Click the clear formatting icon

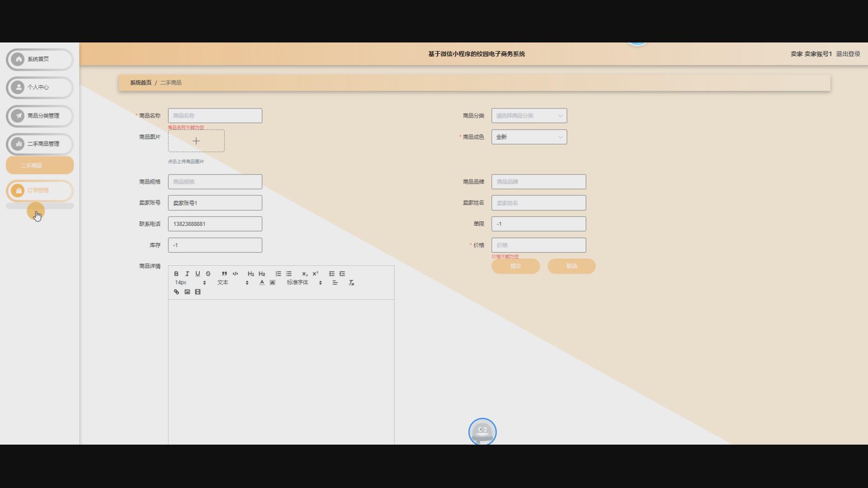click(351, 283)
